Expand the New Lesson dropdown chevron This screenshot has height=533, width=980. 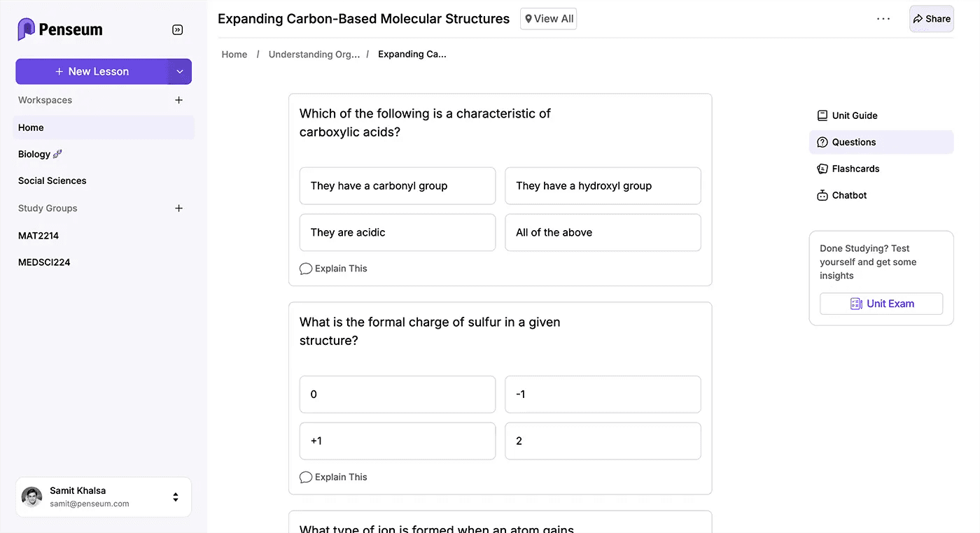[180, 71]
